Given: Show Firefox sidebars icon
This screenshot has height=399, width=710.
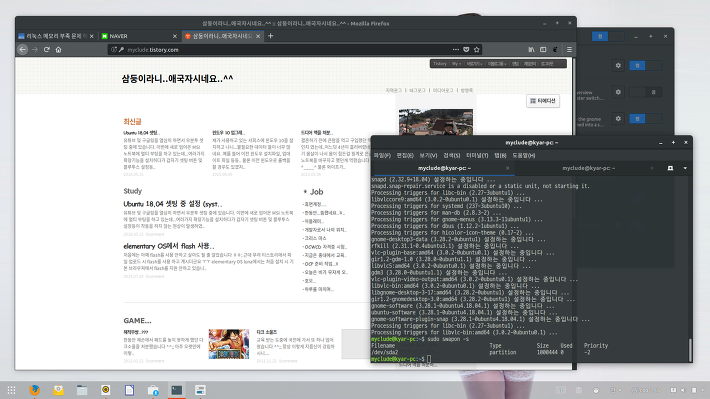Looking at the screenshot, I should coord(543,50).
